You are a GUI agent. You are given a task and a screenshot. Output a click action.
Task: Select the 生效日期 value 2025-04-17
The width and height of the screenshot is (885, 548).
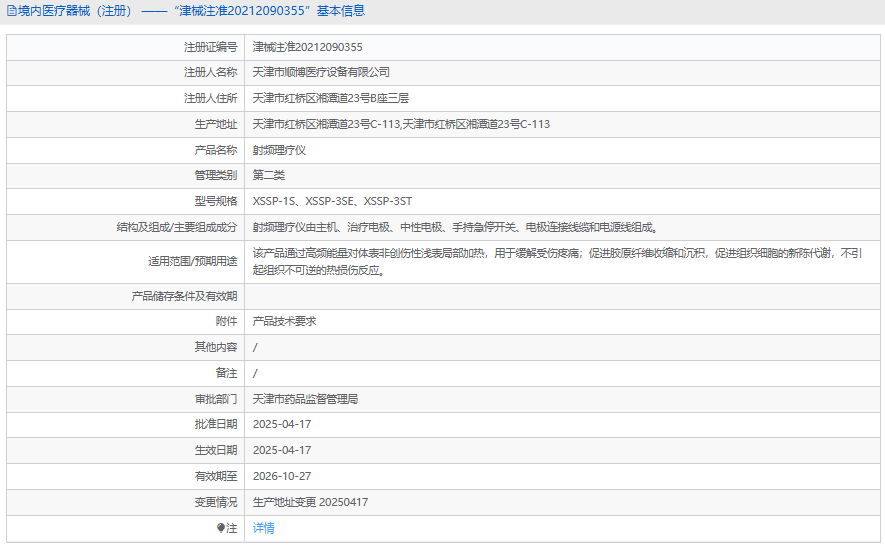282,450
